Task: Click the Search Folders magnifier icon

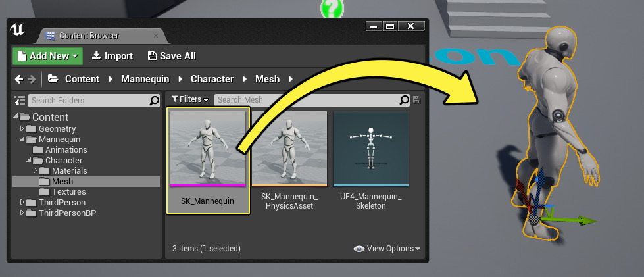Action: point(155,100)
